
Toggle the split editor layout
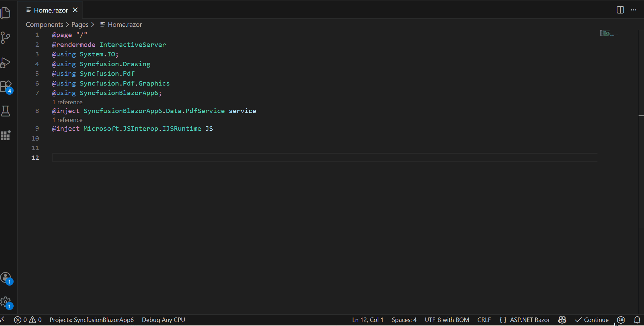pos(620,10)
